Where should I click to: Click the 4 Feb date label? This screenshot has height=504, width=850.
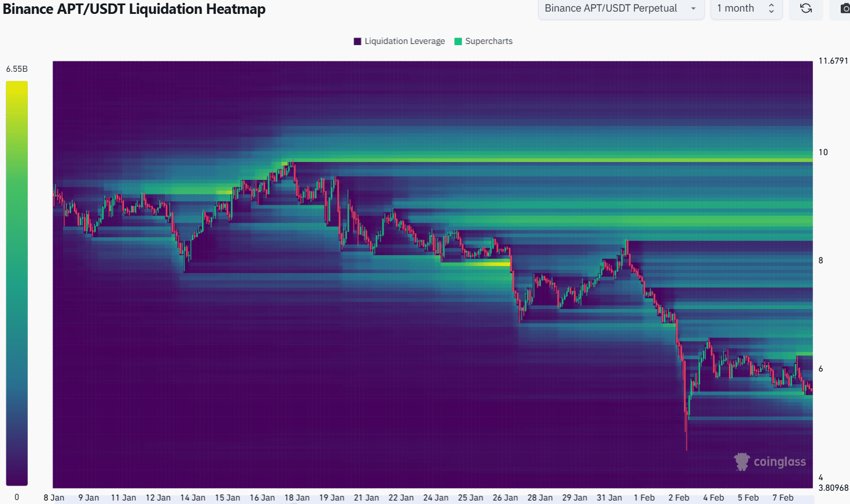(713, 498)
